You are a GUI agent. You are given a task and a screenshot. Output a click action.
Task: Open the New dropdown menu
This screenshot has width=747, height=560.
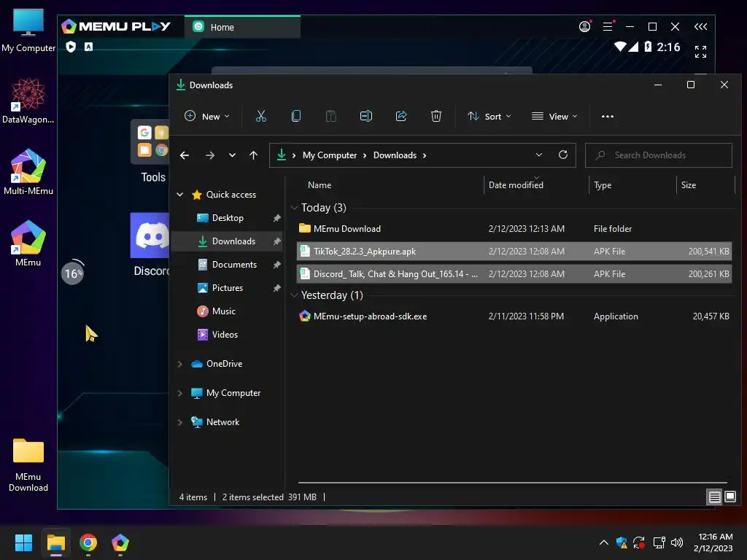207,116
